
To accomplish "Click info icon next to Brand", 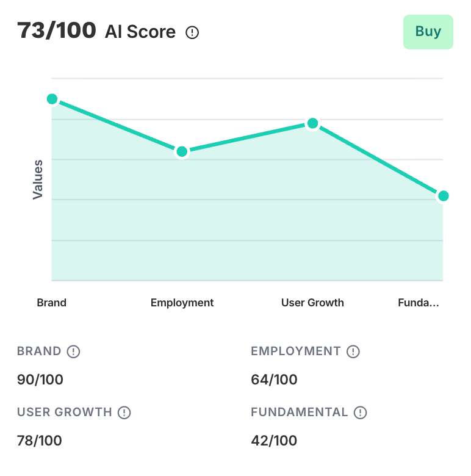I will coord(74,352).
